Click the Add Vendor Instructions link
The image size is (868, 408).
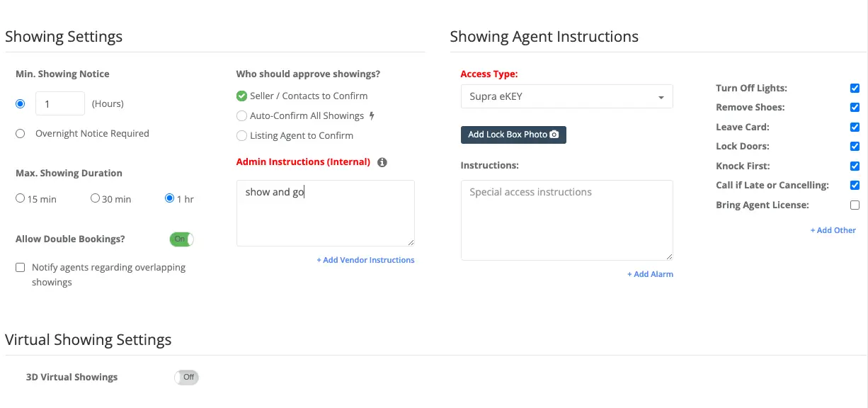tap(365, 260)
